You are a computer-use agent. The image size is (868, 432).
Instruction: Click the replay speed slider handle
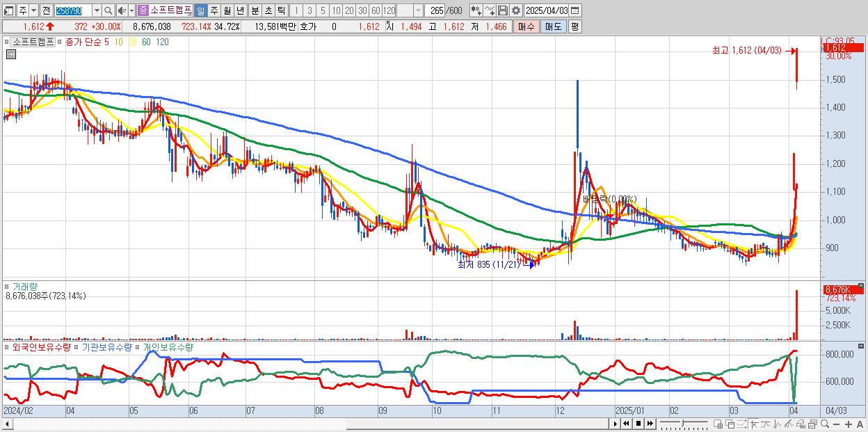point(682,423)
